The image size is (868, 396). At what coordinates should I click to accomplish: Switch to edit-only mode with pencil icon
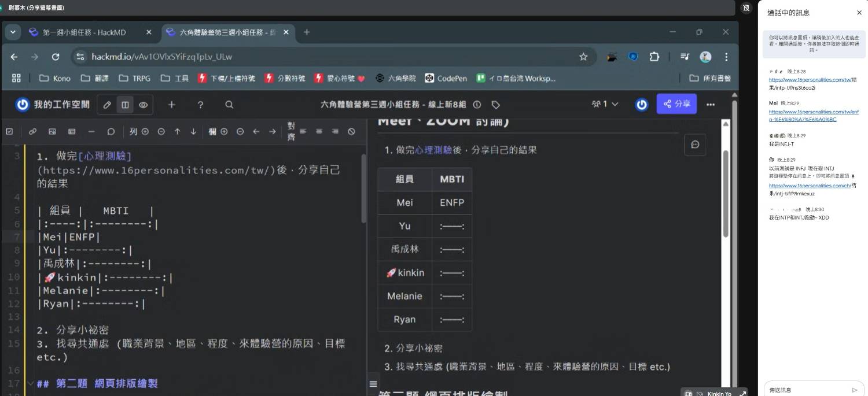[x=107, y=105]
